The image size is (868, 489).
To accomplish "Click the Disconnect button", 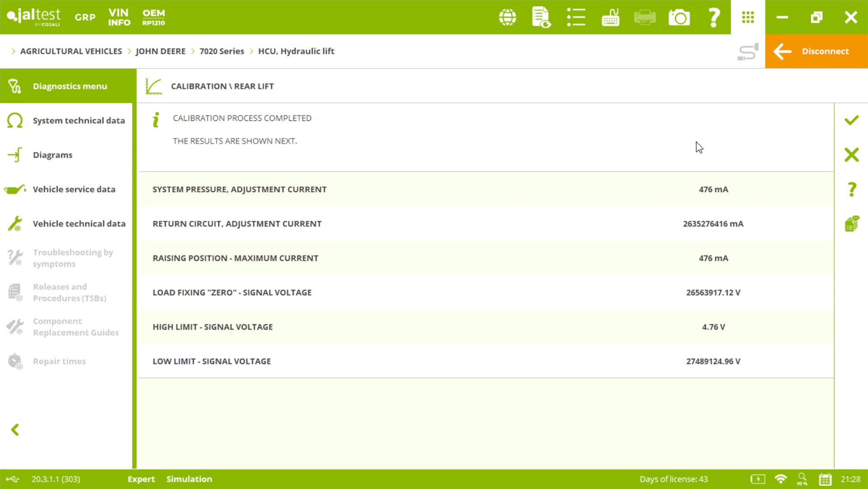I will point(816,51).
